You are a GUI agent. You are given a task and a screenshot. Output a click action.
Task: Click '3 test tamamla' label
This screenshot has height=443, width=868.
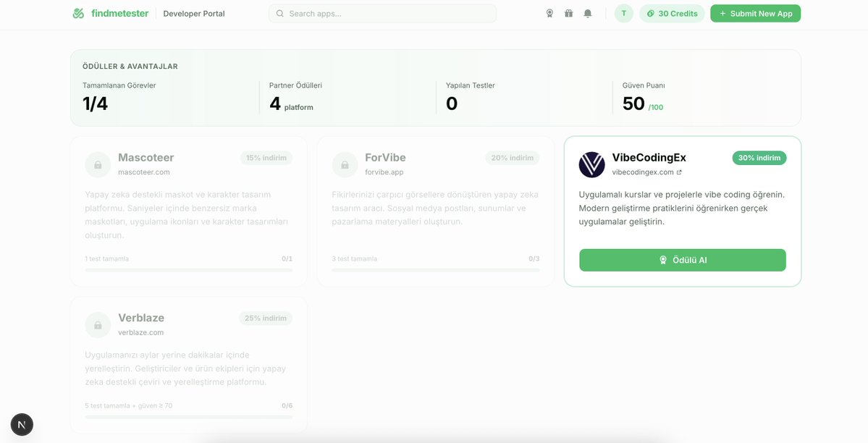pyautogui.click(x=354, y=258)
